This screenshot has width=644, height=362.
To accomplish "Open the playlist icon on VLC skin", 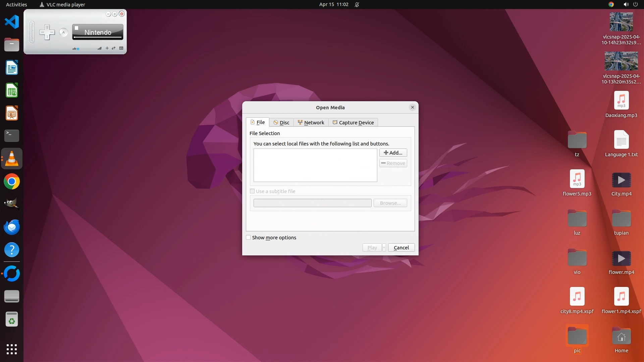I will click(121, 48).
